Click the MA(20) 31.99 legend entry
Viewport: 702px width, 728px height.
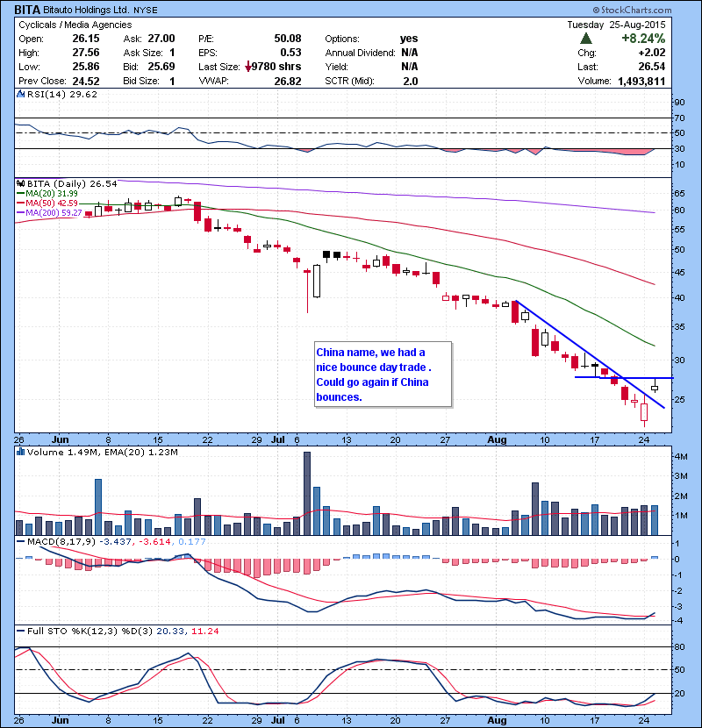tap(47, 193)
